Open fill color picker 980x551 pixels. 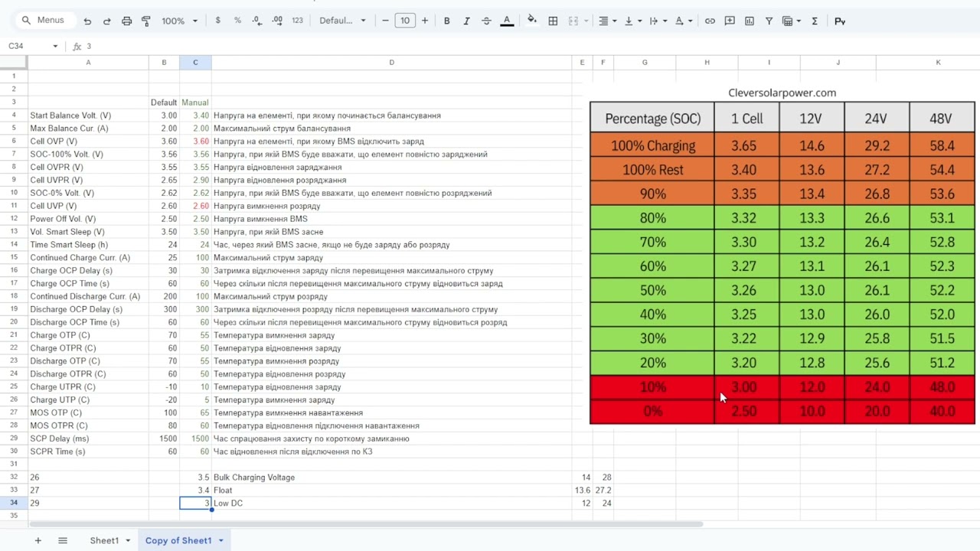tap(532, 21)
